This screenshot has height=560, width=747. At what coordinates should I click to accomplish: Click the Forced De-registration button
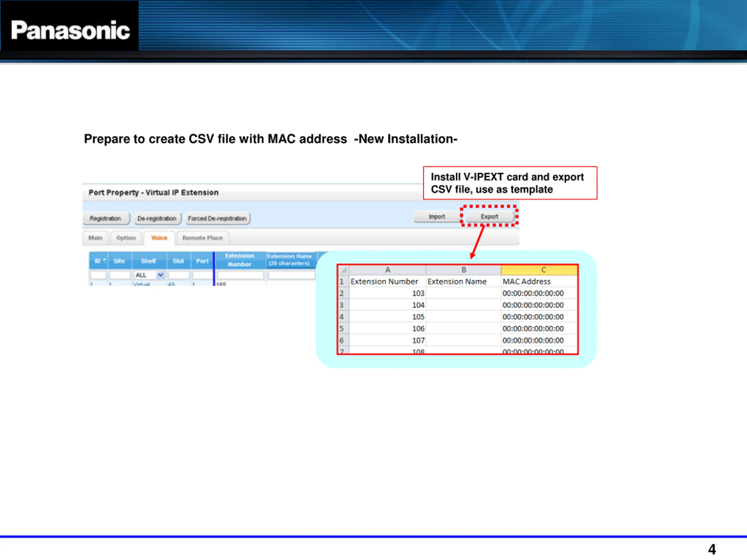click(x=218, y=218)
